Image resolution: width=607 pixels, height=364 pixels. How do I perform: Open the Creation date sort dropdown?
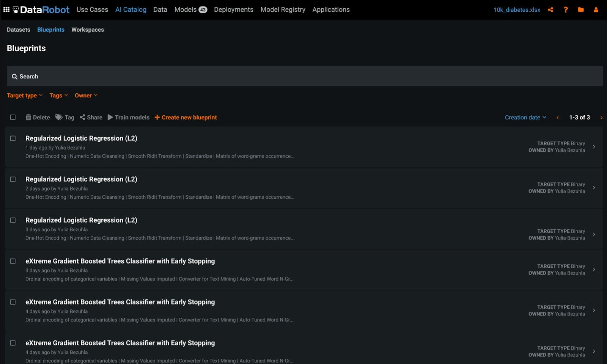point(526,118)
